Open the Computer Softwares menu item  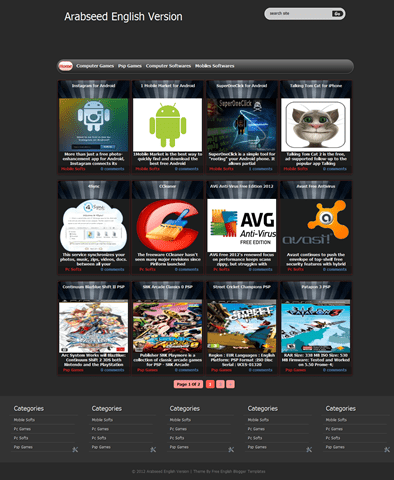168,66
